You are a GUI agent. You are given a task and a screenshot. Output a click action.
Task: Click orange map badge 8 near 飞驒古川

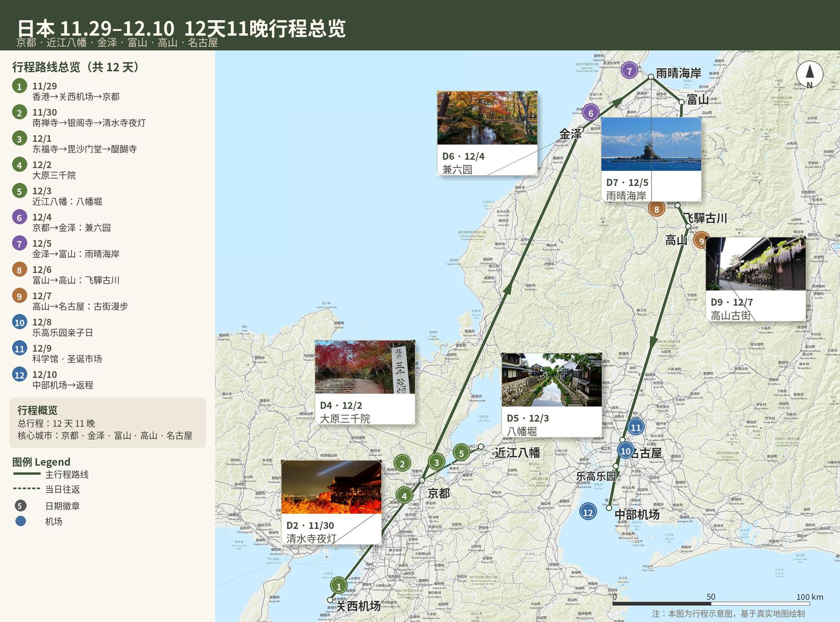656,209
